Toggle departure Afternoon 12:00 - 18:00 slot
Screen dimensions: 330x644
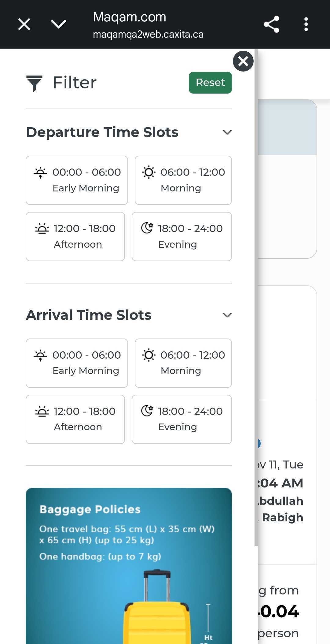[x=75, y=236]
